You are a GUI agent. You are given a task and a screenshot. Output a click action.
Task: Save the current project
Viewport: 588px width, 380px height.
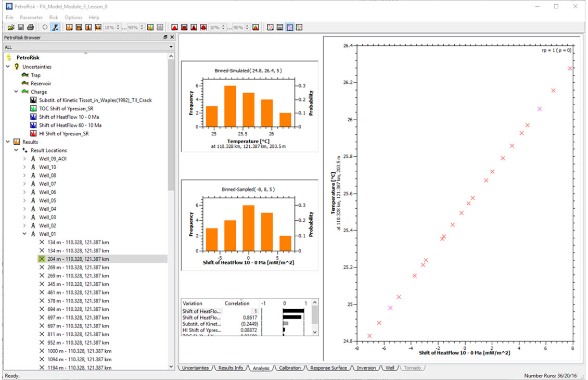(20, 27)
